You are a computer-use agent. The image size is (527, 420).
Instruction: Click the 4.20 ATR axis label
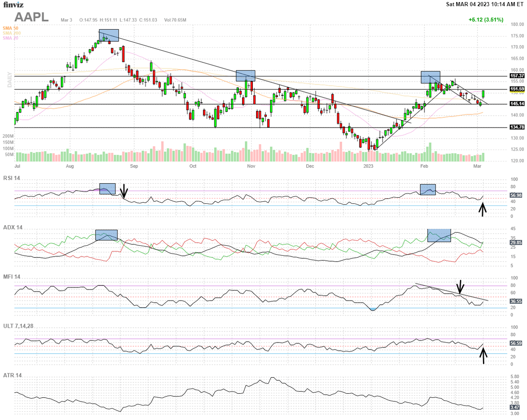point(515,398)
